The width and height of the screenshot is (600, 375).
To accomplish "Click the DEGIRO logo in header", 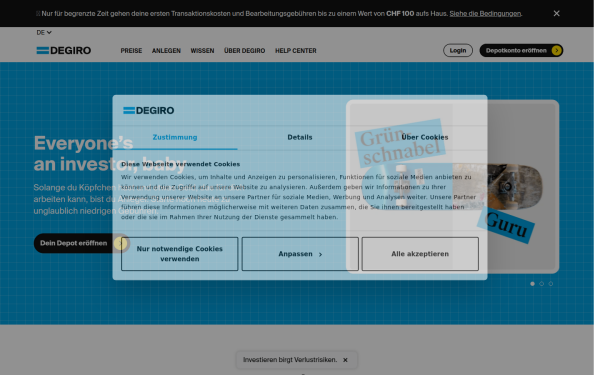I will [64, 51].
